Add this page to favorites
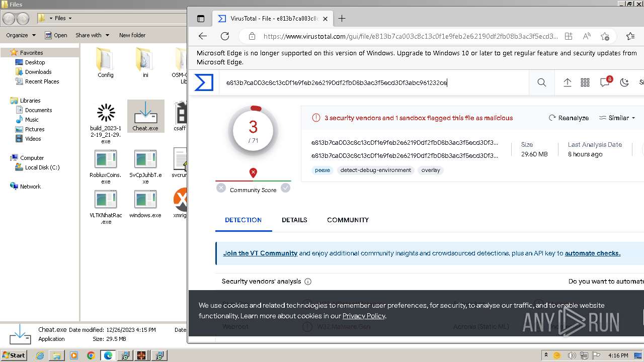644x362 pixels. coord(605,36)
